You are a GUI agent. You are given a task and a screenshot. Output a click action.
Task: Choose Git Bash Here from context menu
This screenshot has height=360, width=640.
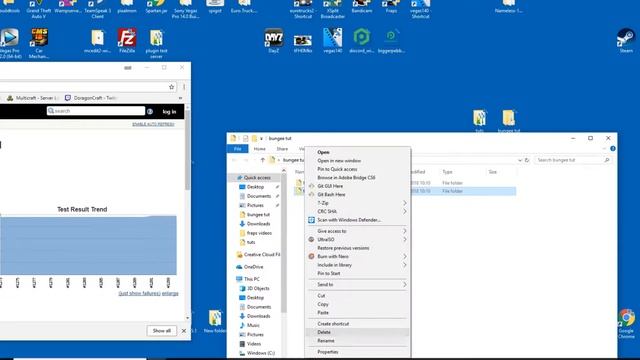[331, 195]
